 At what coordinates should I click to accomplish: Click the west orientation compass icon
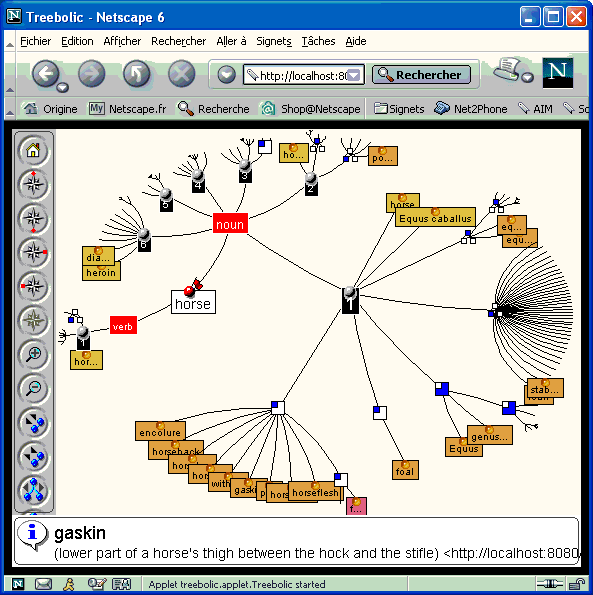(33, 286)
